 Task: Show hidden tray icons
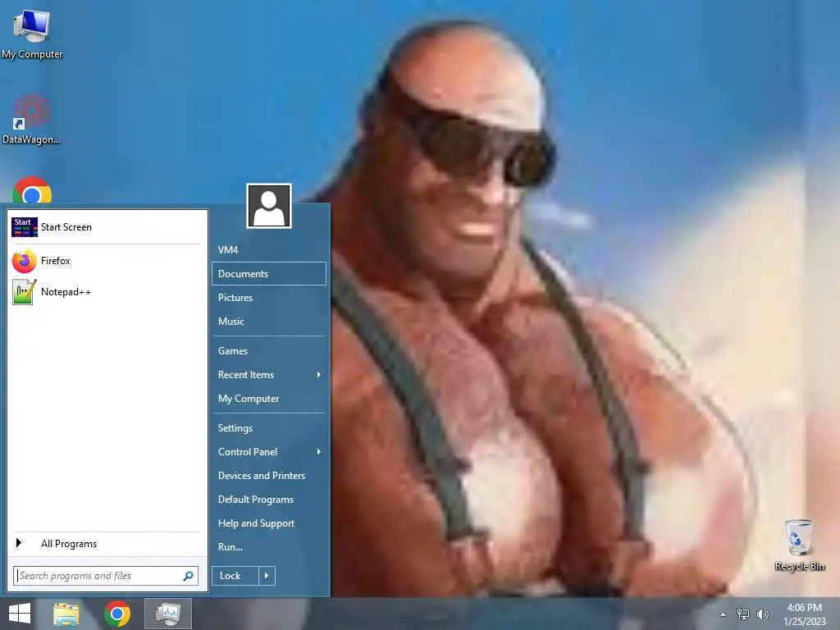tap(723, 614)
